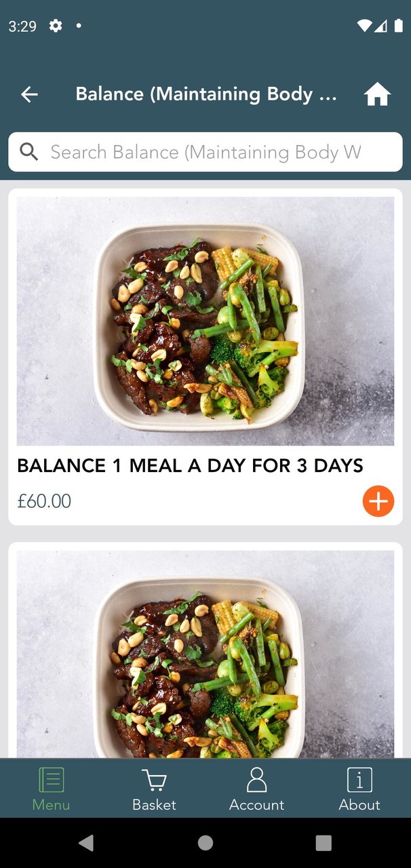
Task: Open the Menu tab
Action: [51, 789]
